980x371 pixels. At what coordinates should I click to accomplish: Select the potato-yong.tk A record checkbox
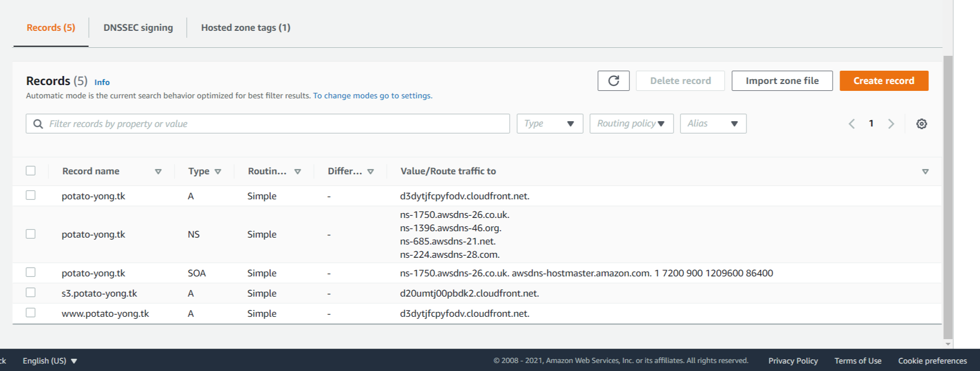pos(31,195)
